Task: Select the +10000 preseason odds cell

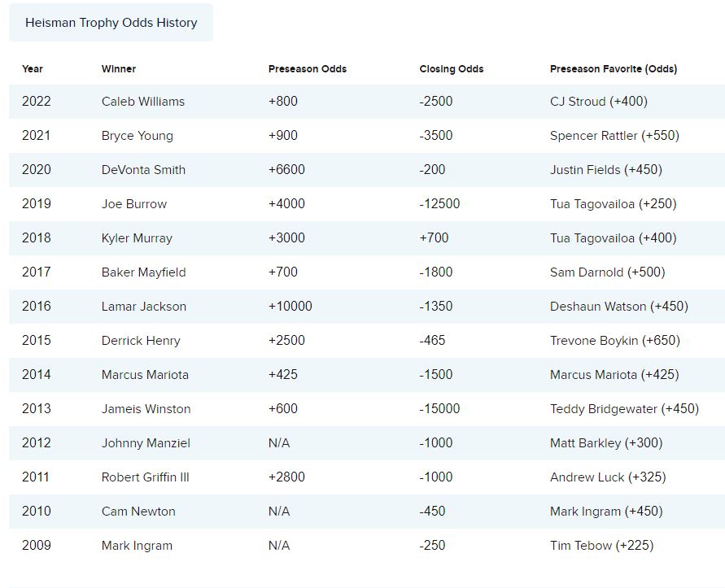Action: [290, 307]
